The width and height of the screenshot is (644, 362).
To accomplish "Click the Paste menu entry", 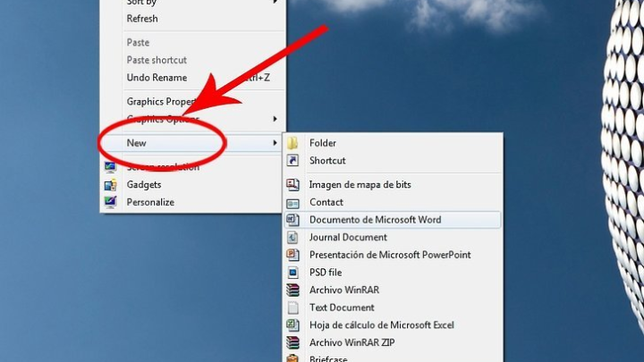I will tap(138, 42).
